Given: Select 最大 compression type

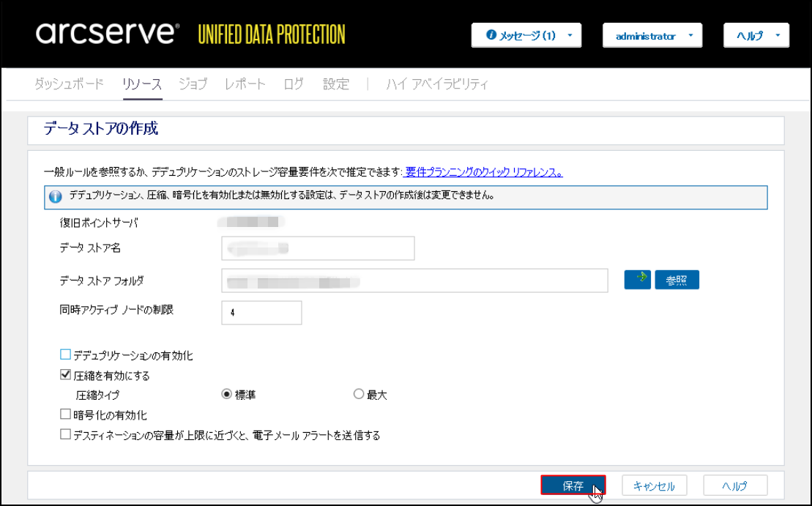Looking at the screenshot, I should click(359, 395).
